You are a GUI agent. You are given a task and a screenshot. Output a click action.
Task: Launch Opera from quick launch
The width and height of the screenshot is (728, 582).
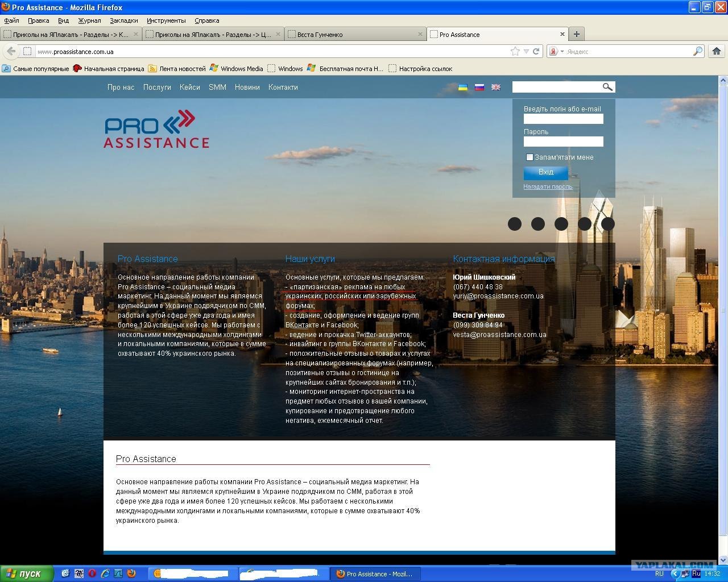coord(92,573)
